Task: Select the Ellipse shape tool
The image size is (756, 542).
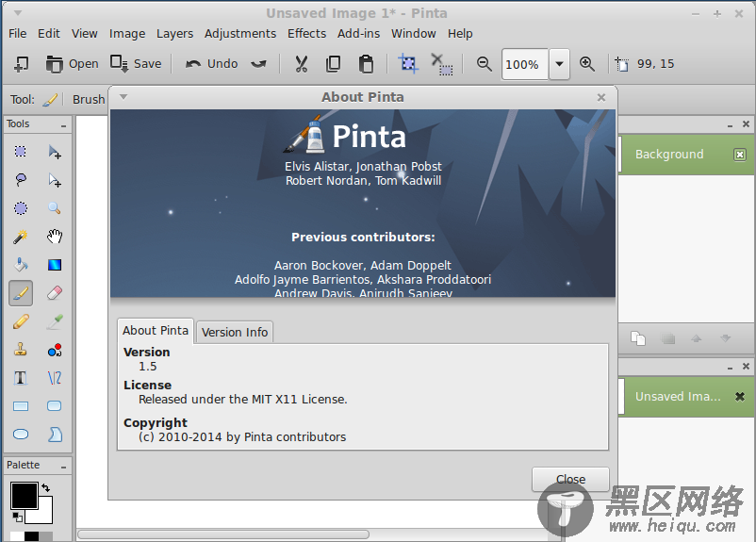Action: point(20,435)
